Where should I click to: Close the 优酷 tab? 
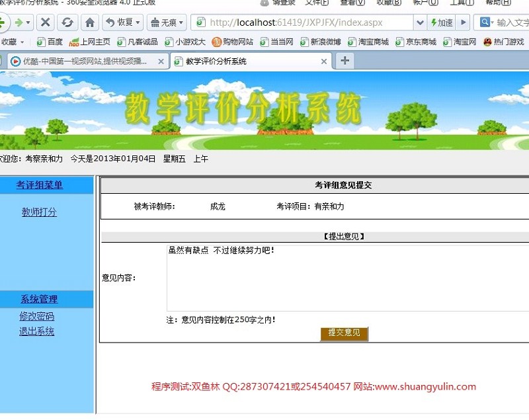[161, 62]
